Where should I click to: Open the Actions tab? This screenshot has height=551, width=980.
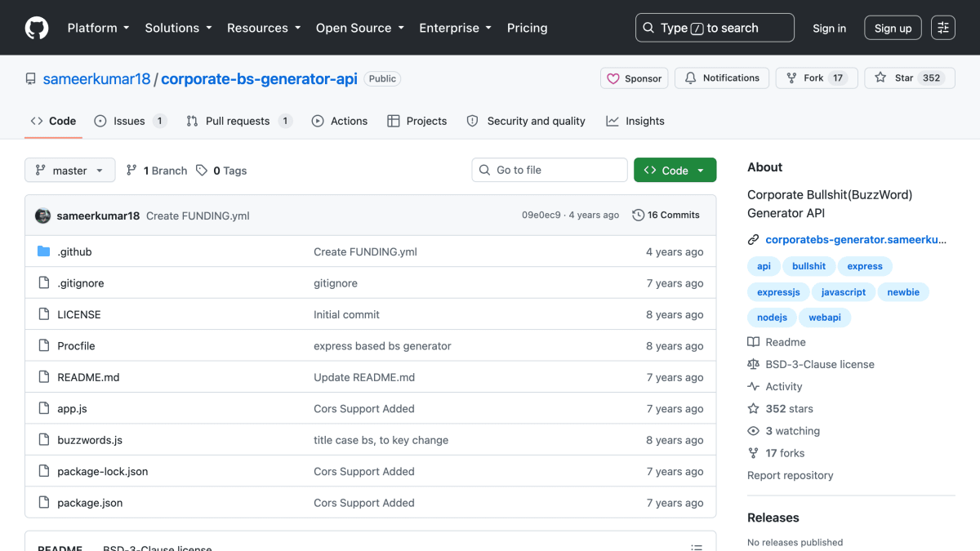click(x=340, y=121)
